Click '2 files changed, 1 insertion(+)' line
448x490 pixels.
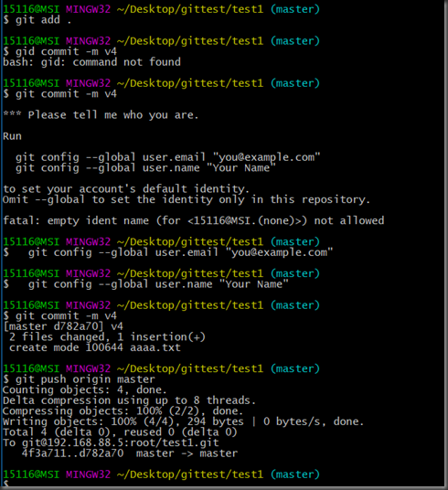point(107,337)
